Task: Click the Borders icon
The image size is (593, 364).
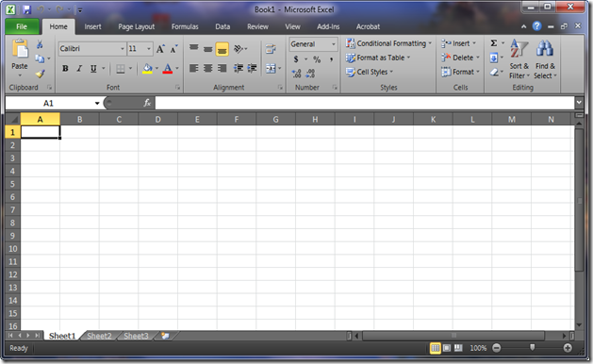Action: tap(121, 69)
